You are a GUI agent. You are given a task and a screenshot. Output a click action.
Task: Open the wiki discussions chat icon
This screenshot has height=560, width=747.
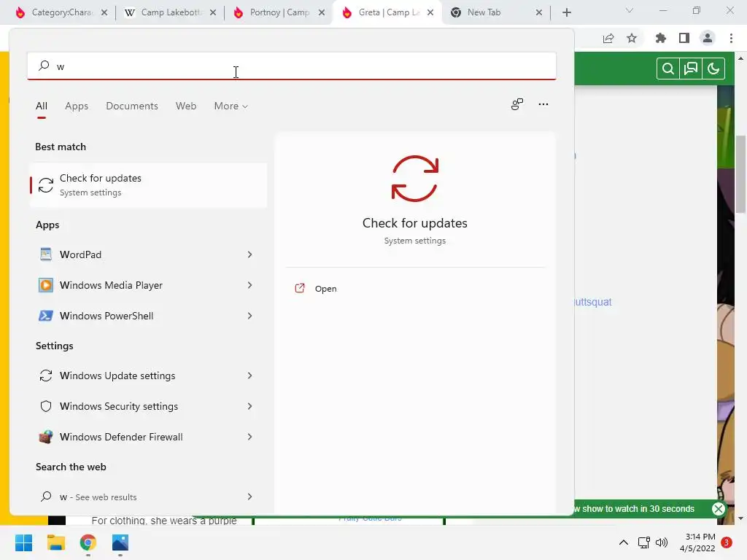tap(691, 69)
